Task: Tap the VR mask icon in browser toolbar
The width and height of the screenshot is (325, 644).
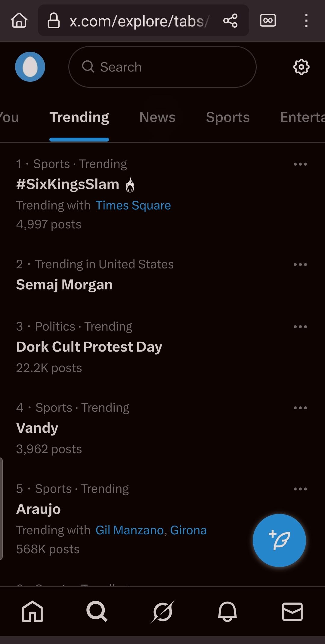Action: click(x=268, y=21)
